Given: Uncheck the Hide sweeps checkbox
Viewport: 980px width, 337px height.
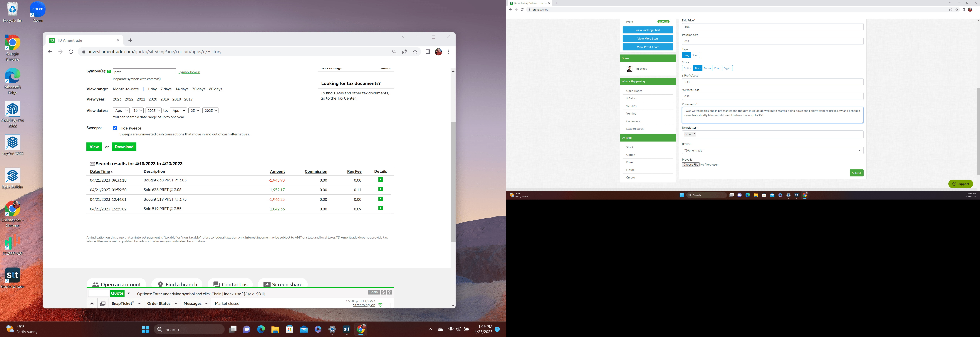Looking at the screenshot, I should (x=115, y=128).
